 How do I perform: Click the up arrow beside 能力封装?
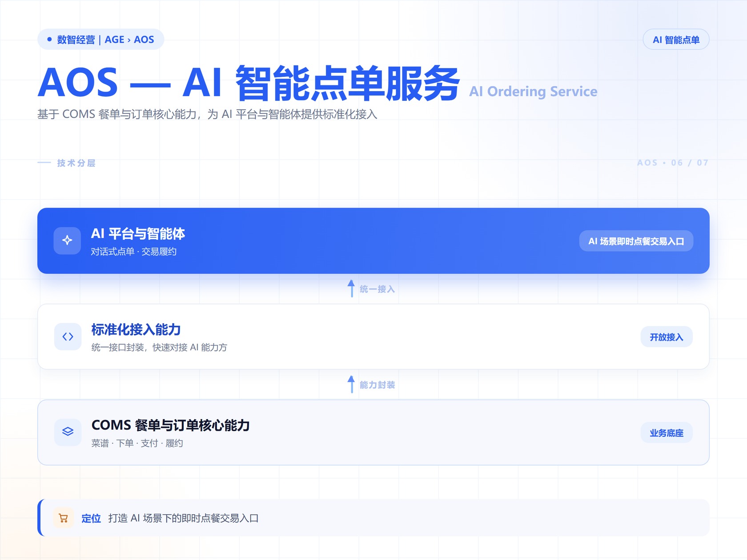(x=351, y=384)
